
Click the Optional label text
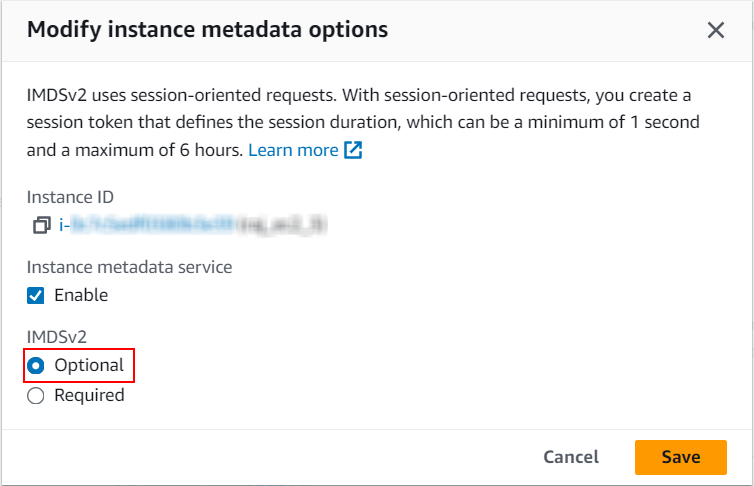click(89, 366)
